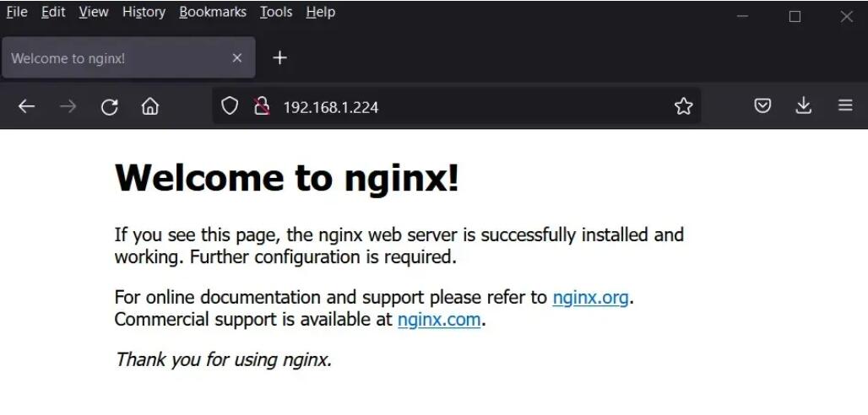
Task: Open the History menu
Action: 144,12
